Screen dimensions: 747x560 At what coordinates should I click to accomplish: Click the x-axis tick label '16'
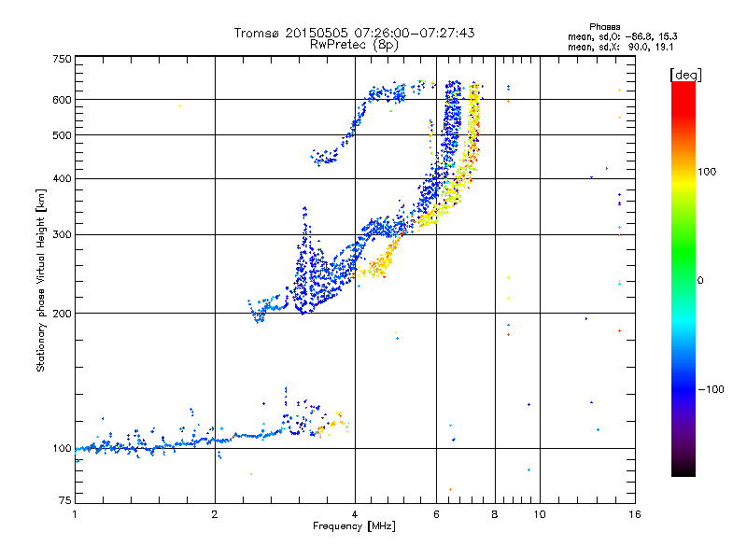(x=635, y=514)
